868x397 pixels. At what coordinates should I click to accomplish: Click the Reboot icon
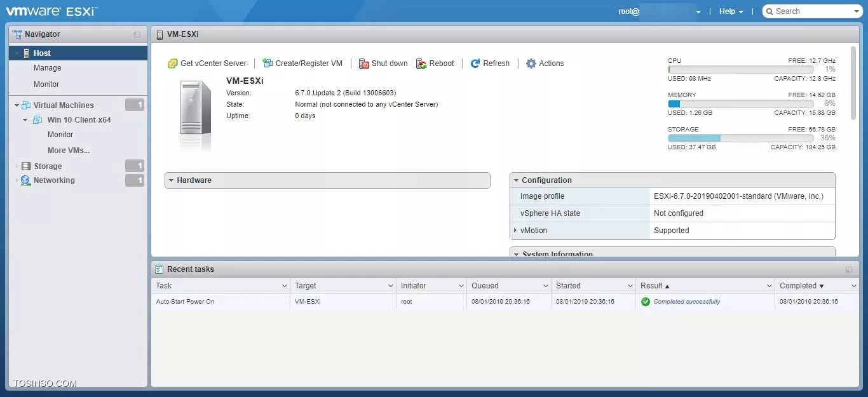click(421, 64)
